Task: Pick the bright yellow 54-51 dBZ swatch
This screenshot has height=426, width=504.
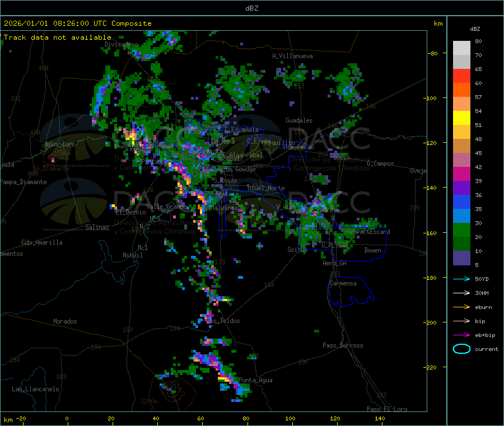Action: [x=461, y=118]
